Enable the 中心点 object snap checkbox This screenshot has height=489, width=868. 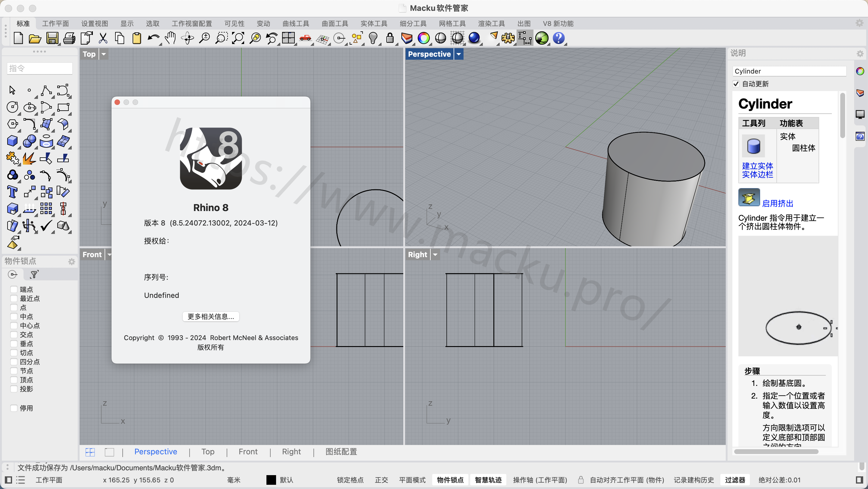[x=14, y=326]
